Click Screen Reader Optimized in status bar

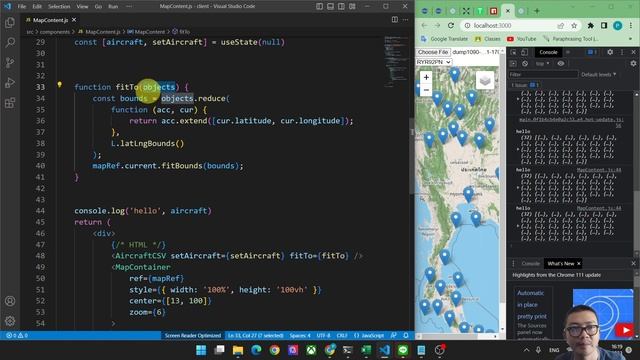coord(193,336)
